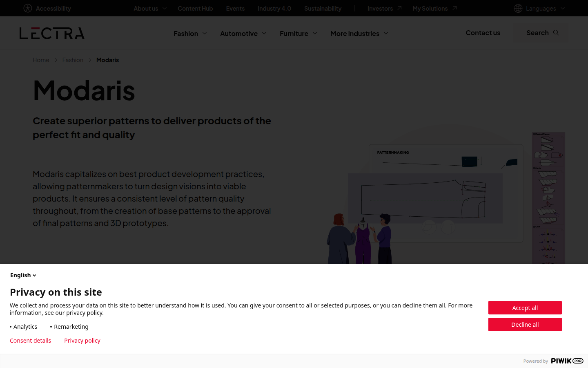The width and height of the screenshot is (588, 368).
Task: Go to Home breadcrumb
Action: pyautogui.click(x=41, y=60)
